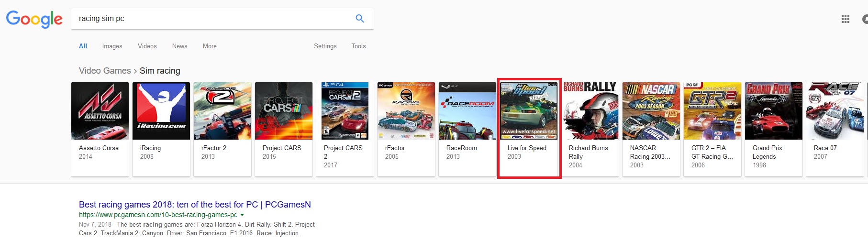The width and height of the screenshot is (868, 241).
Task: Select the RaceRoom game thumbnail
Action: (467, 111)
